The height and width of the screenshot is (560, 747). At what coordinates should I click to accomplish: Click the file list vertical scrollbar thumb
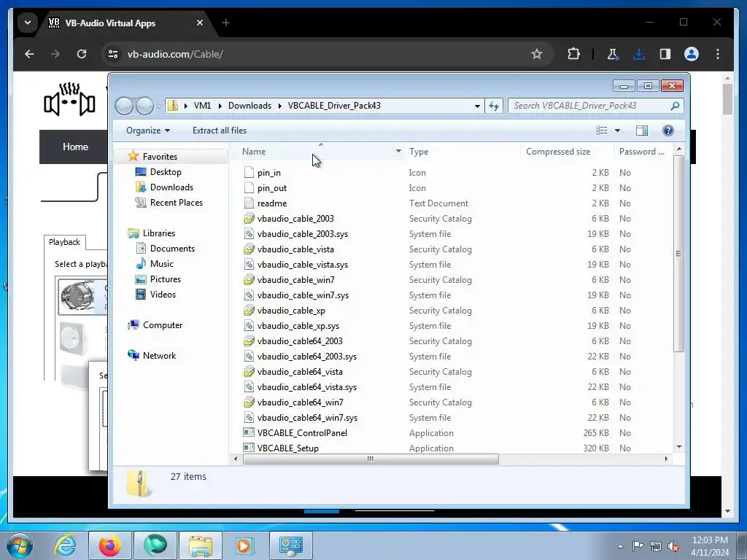[679, 253]
